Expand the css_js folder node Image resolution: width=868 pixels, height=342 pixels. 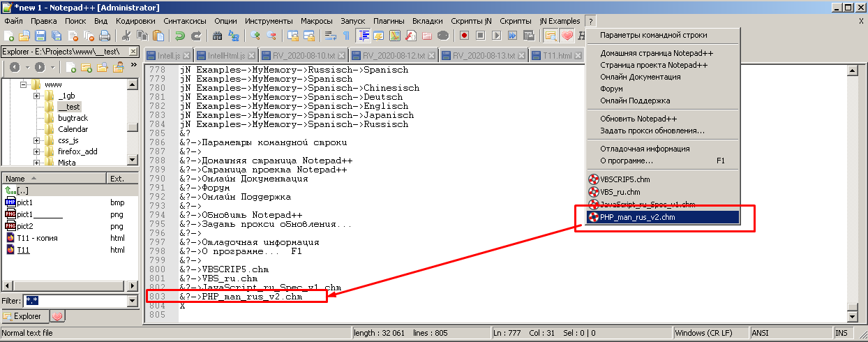36,140
